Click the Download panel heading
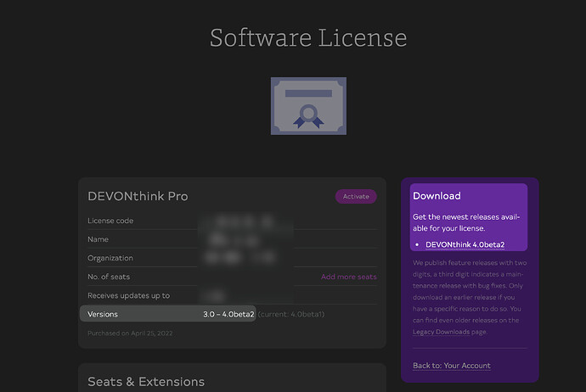This screenshot has height=392, width=586. 437,196
